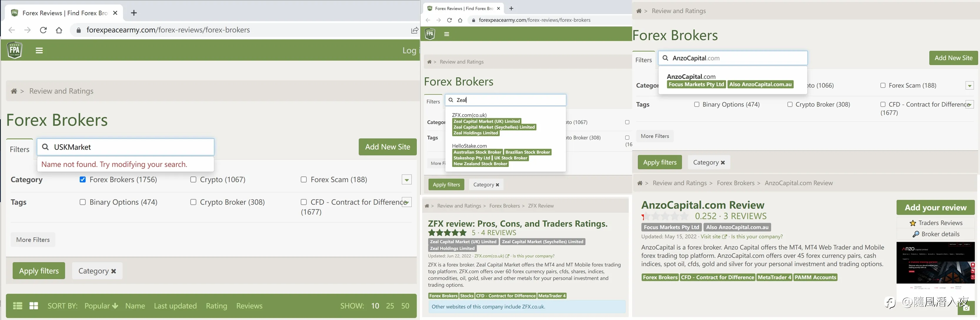This screenshot has height=320, width=980.
Task: Click reload icon in middle browser window
Action: coord(449,20)
